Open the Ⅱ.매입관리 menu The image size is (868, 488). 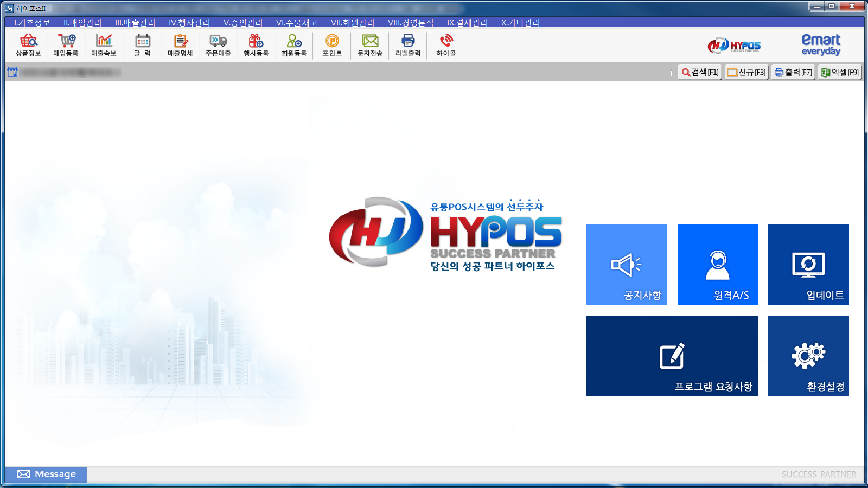pyautogui.click(x=82, y=23)
